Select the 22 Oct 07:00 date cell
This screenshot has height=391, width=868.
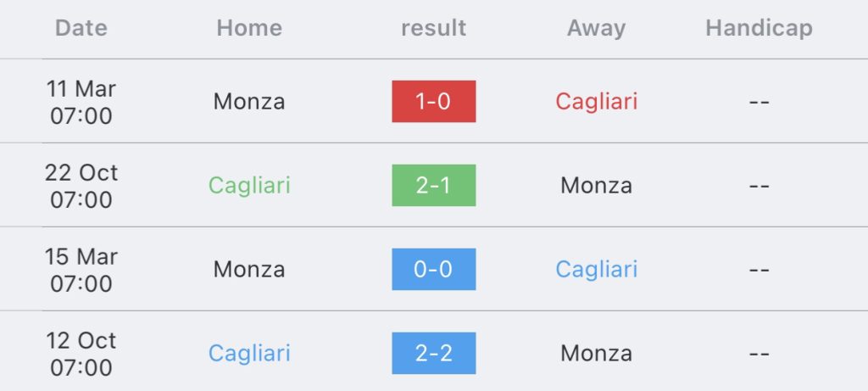[x=81, y=186]
